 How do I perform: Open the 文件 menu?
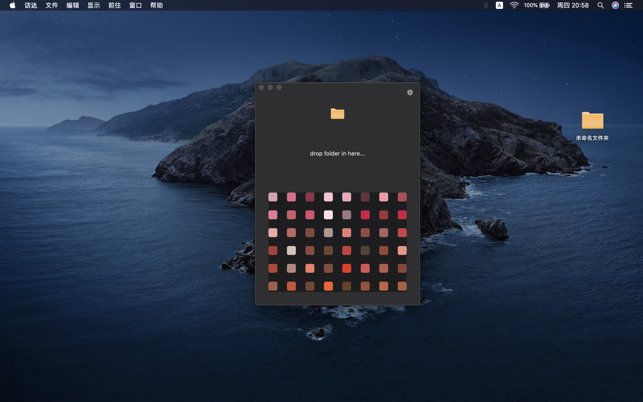(52, 5)
